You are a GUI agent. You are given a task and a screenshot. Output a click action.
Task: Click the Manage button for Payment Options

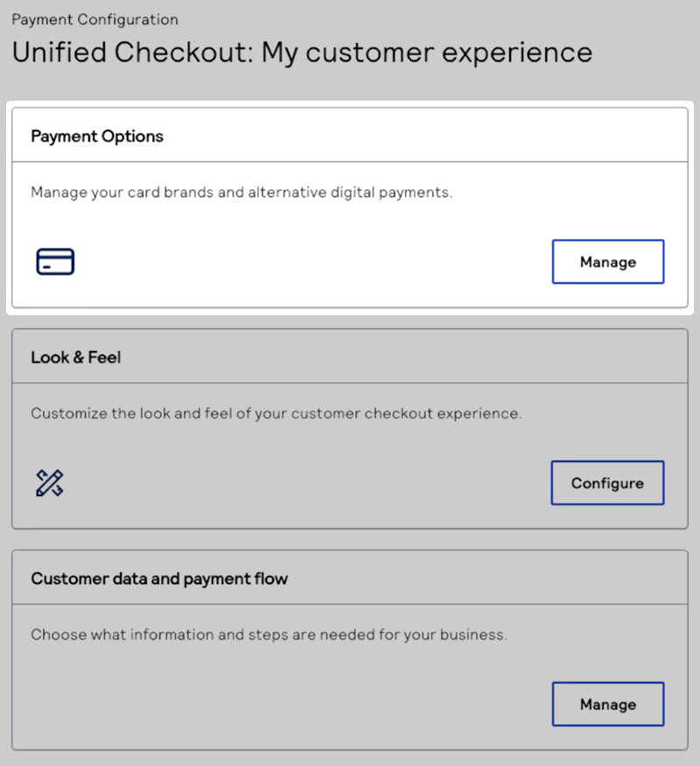(x=608, y=261)
